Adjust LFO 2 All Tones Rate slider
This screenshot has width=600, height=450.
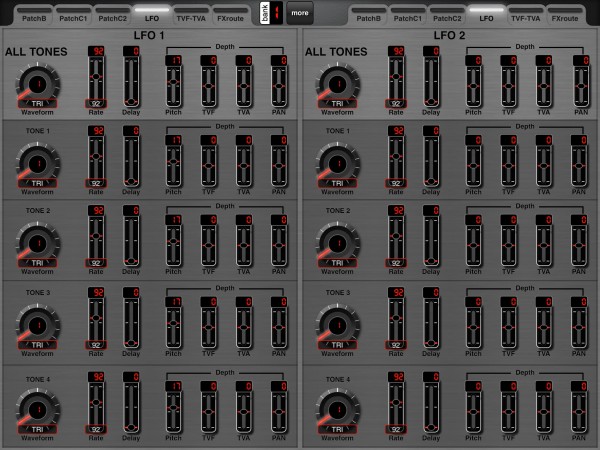pyautogui.click(x=396, y=78)
